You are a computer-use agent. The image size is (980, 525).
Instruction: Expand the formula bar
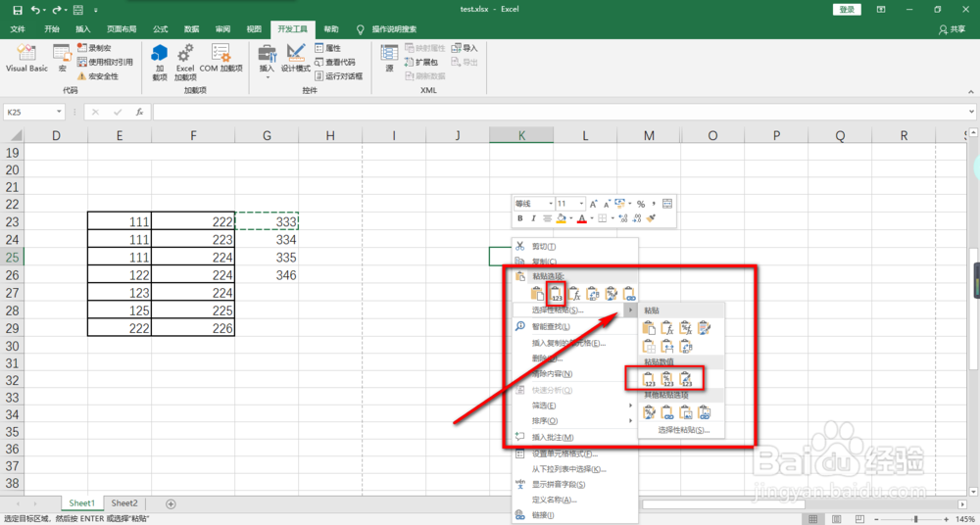pyautogui.click(x=970, y=112)
